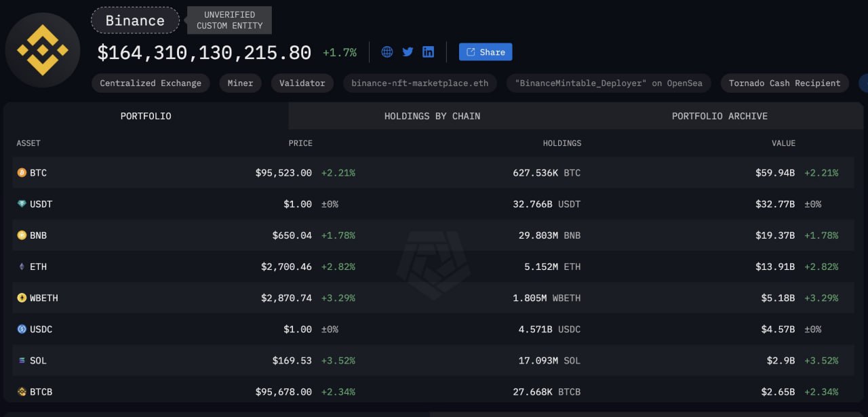868x417 pixels.
Task: Open the globe website link icon
Action: [x=387, y=52]
